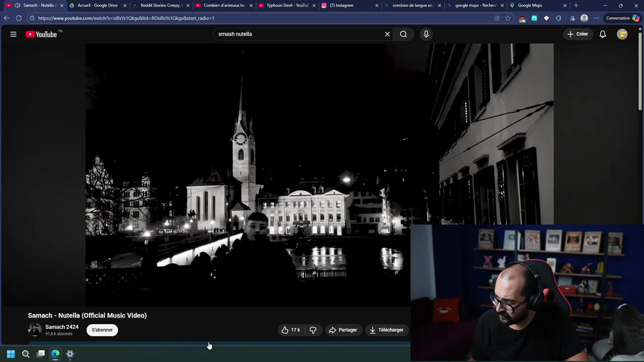This screenshot has height=362, width=644.
Task: Click the '91,8 k abonnés' subscriber count
Action: click(59, 334)
